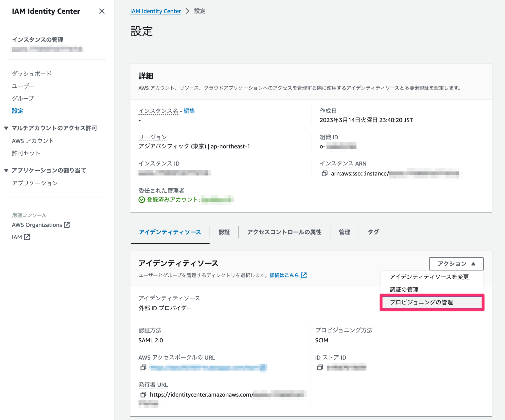Open IAM console via external link icon

tap(27, 237)
